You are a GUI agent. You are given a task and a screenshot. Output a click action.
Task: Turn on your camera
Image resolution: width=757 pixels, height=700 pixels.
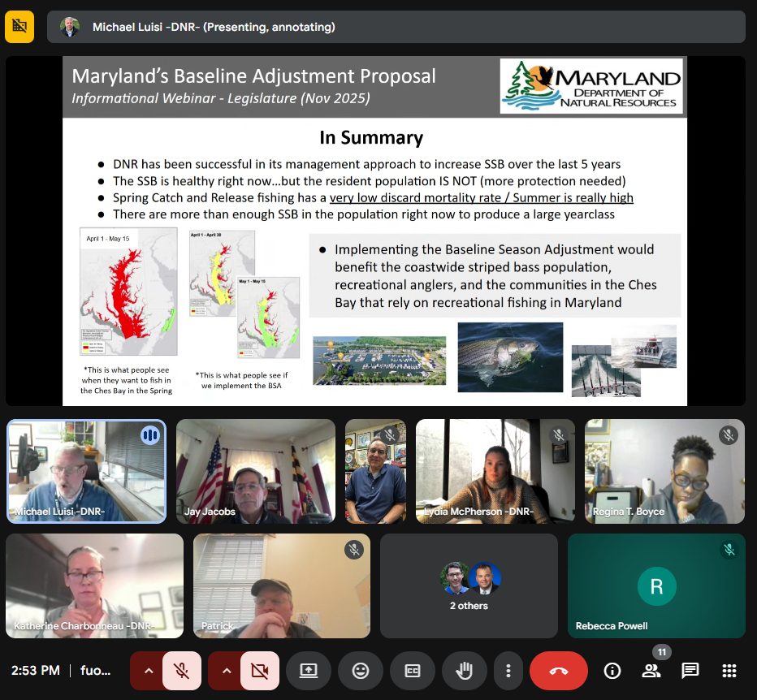(x=260, y=671)
